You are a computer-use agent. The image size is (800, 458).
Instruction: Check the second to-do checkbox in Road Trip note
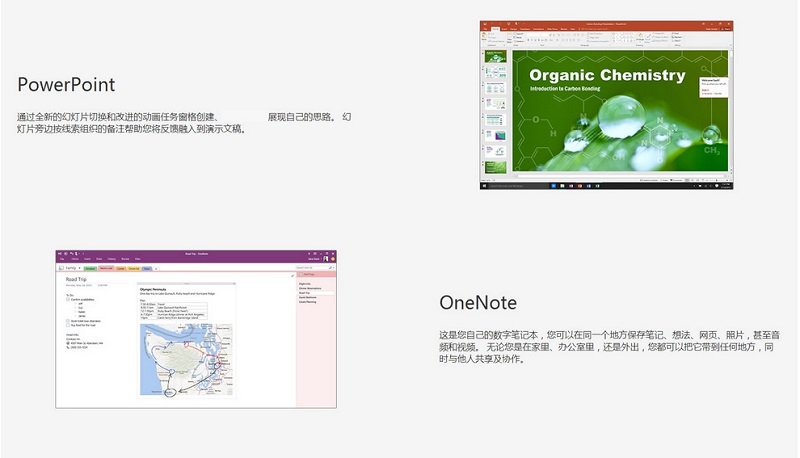tap(67, 320)
